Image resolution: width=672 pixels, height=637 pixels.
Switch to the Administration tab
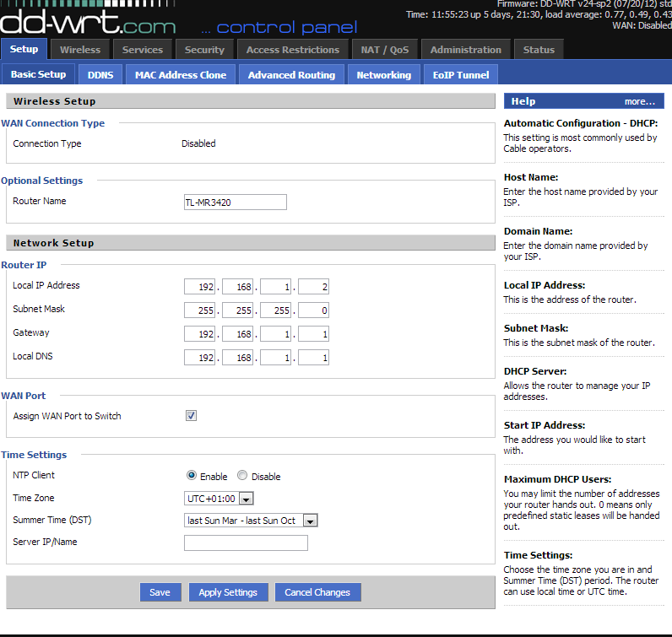[x=465, y=50]
